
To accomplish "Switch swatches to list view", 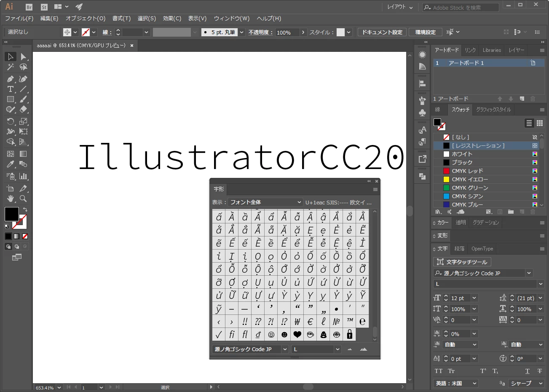I will coord(529,123).
